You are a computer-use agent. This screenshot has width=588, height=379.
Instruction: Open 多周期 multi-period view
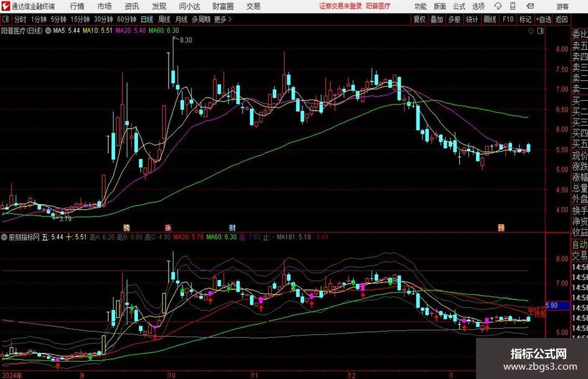click(x=200, y=19)
